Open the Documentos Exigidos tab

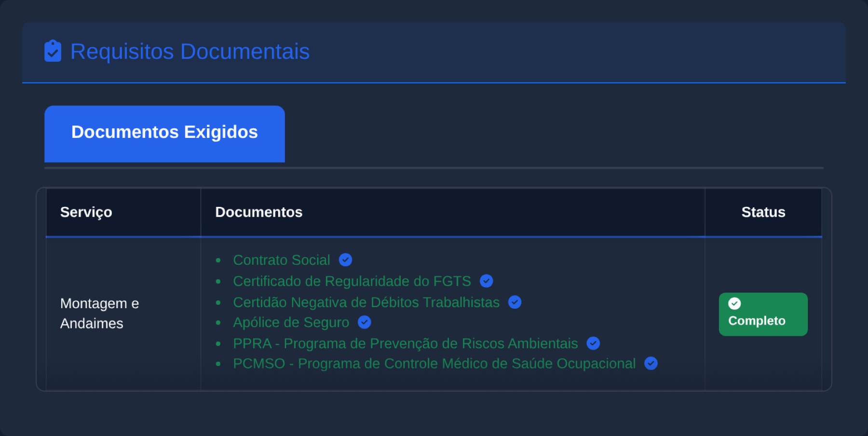(164, 134)
